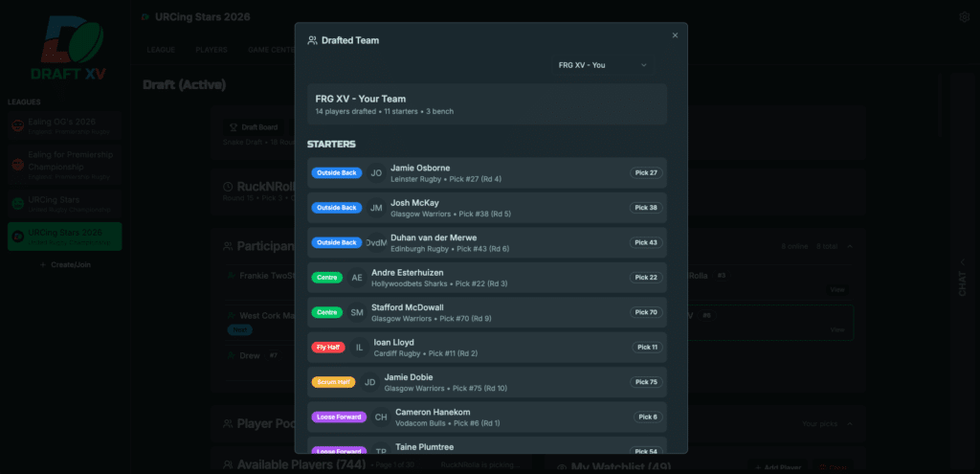Viewport: 980px width, 474px height.
Task: Click the Pick 27 badge
Action: (646, 173)
